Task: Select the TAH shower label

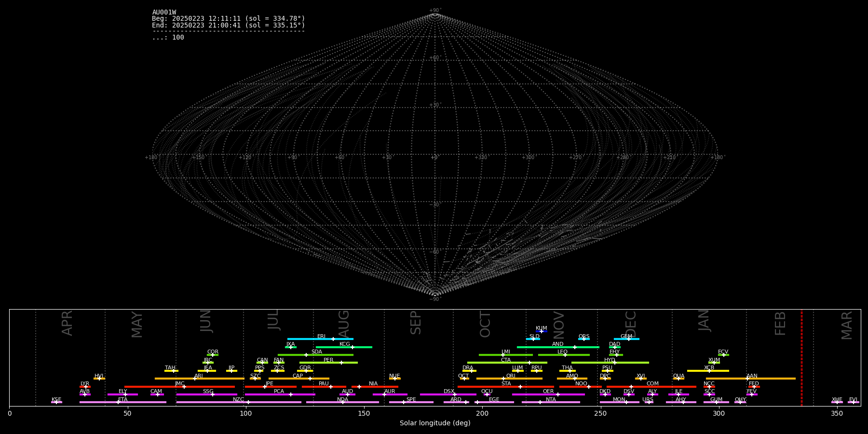Action: pyautogui.click(x=170, y=368)
